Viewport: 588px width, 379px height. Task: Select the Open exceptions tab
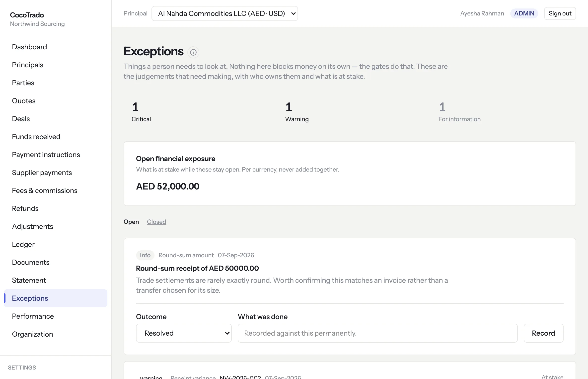pos(131,222)
